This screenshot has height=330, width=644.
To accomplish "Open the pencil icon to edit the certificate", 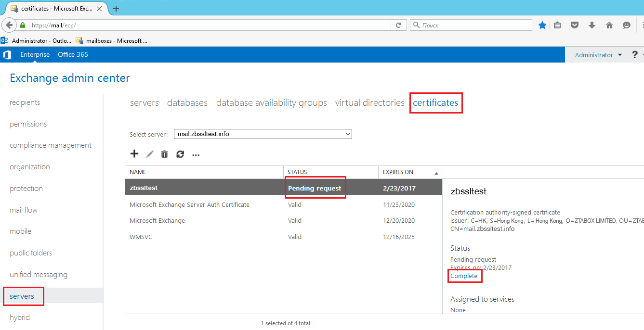I will (149, 153).
